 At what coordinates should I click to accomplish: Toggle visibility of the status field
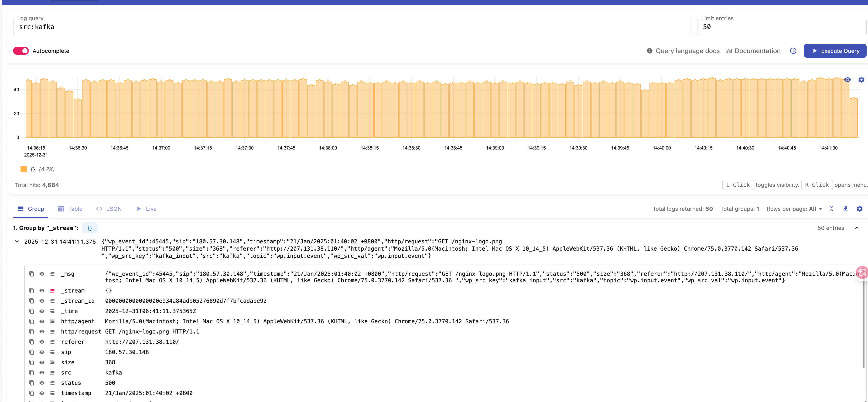point(42,383)
